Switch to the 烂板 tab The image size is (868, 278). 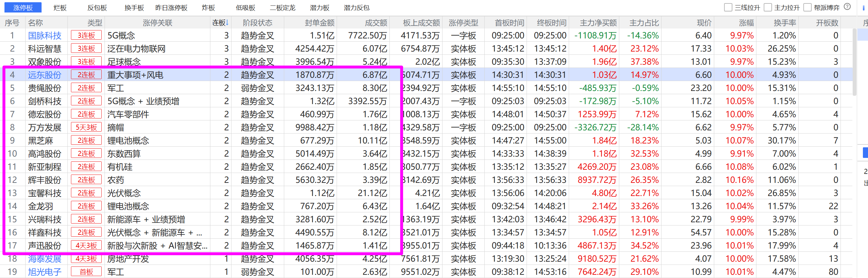(x=60, y=7)
